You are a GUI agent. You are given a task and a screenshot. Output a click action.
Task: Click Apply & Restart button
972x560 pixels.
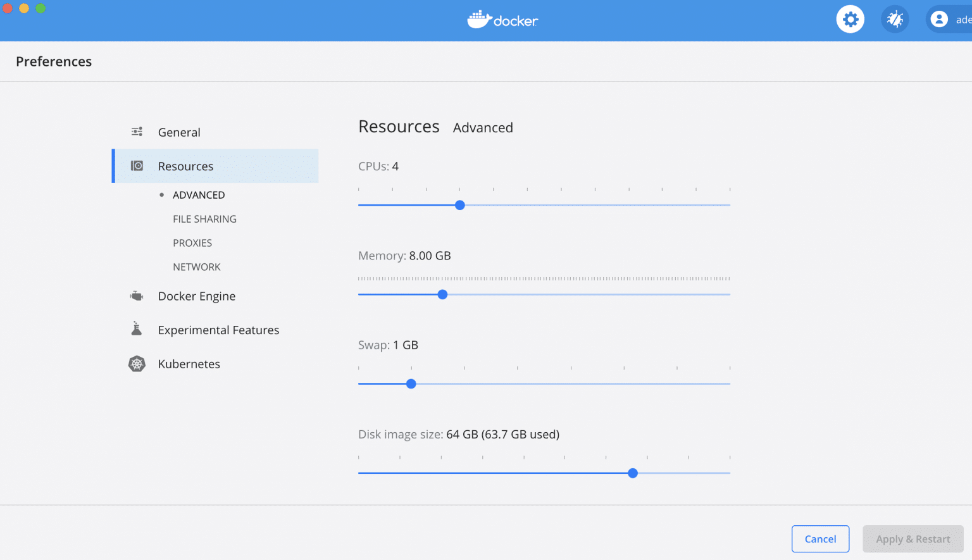(x=913, y=539)
